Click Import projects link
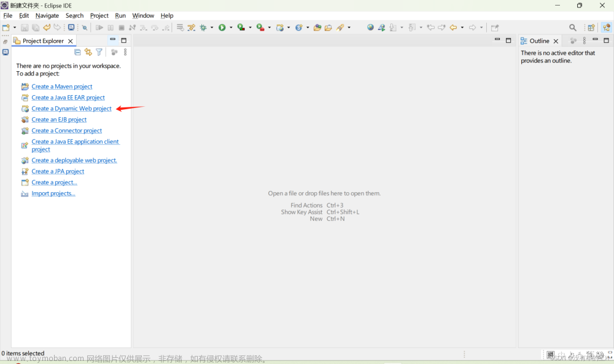The height and width of the screenshot is (364, 614). [53, 193]
